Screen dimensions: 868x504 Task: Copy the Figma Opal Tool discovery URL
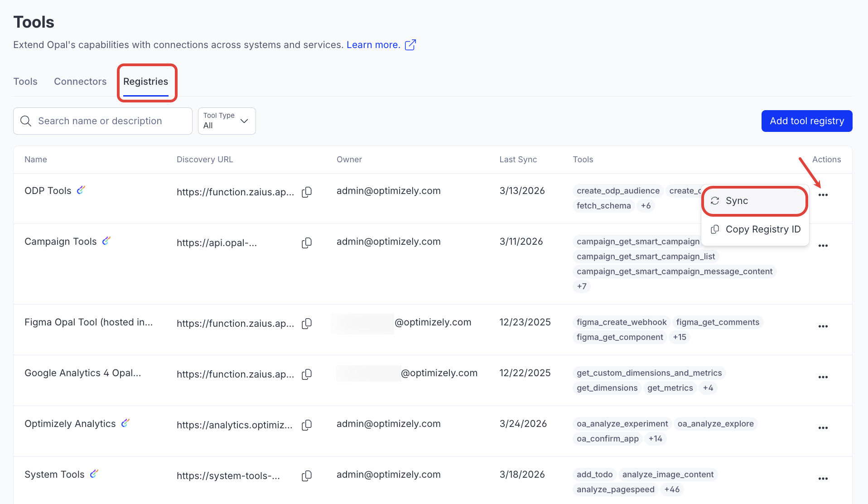[x=307, y=324]
